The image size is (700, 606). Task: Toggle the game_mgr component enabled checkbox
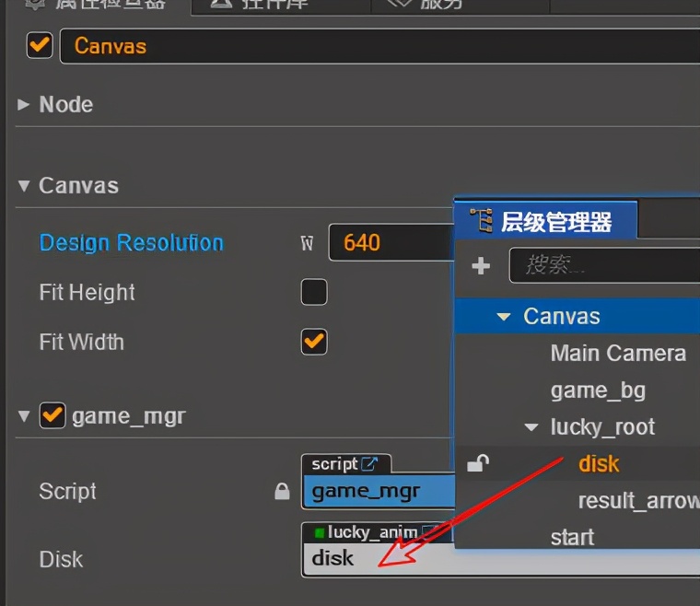click(52, 415)
